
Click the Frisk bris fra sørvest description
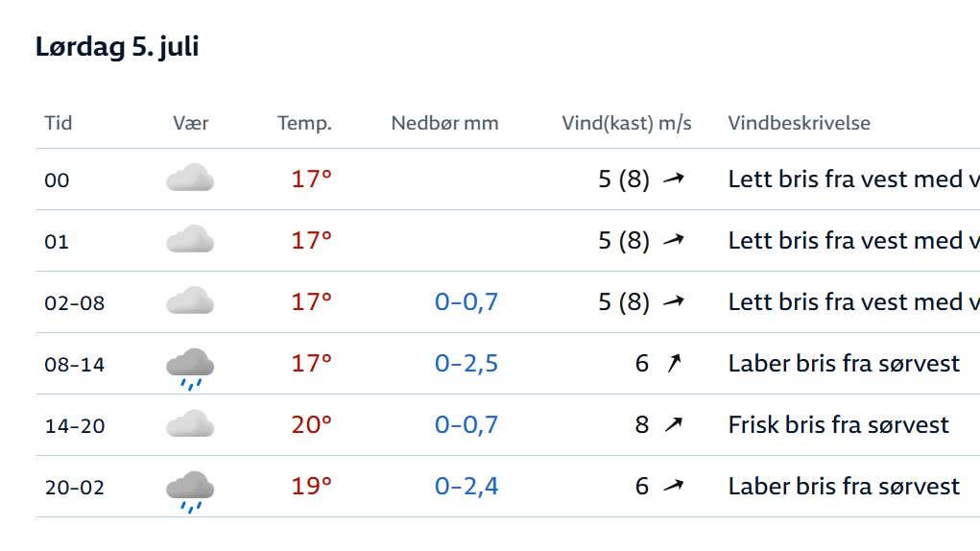click(838, 425)
